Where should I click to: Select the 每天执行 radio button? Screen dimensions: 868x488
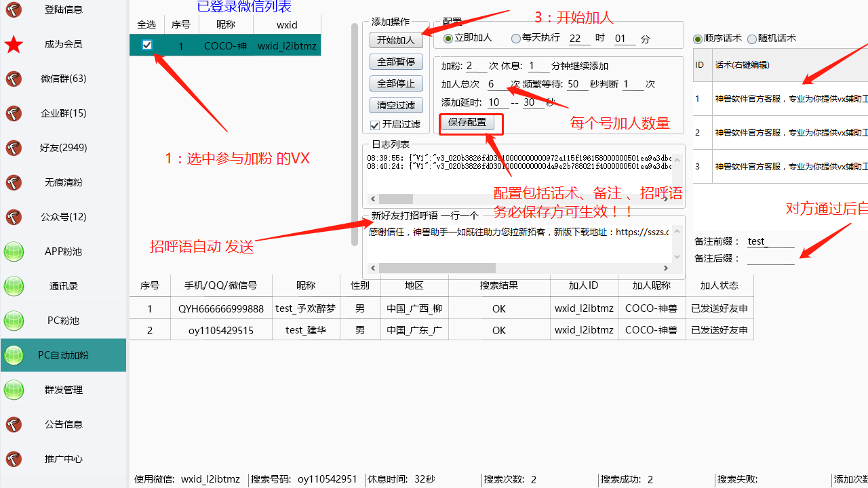[x=516, y=39]
